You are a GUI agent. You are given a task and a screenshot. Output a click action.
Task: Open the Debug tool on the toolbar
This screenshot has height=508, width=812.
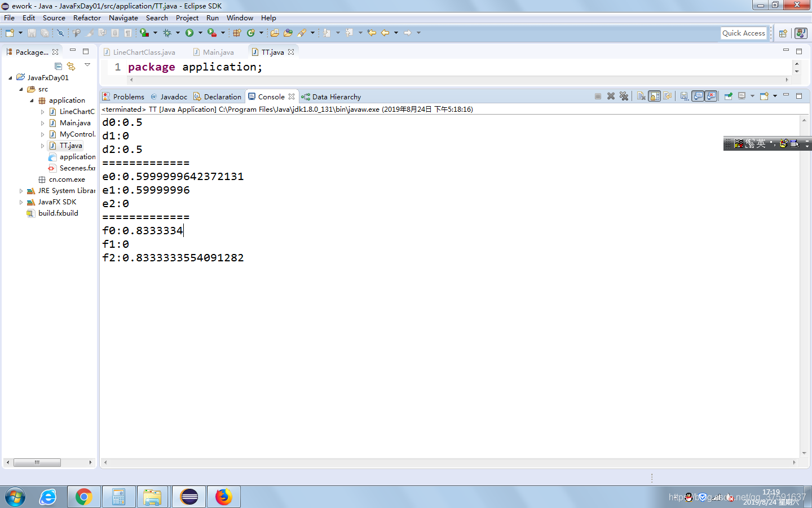[167, 33]
